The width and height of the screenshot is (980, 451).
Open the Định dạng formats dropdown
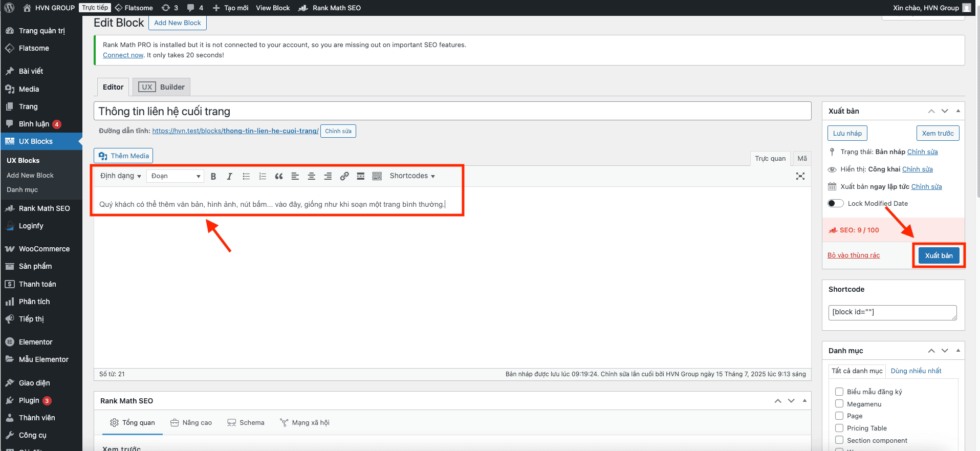pos(120,176)
